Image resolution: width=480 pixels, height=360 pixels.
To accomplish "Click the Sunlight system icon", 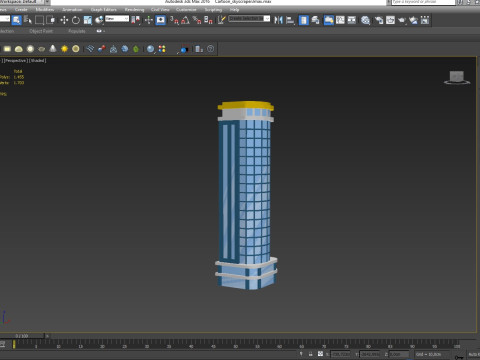I will (64, 49).
